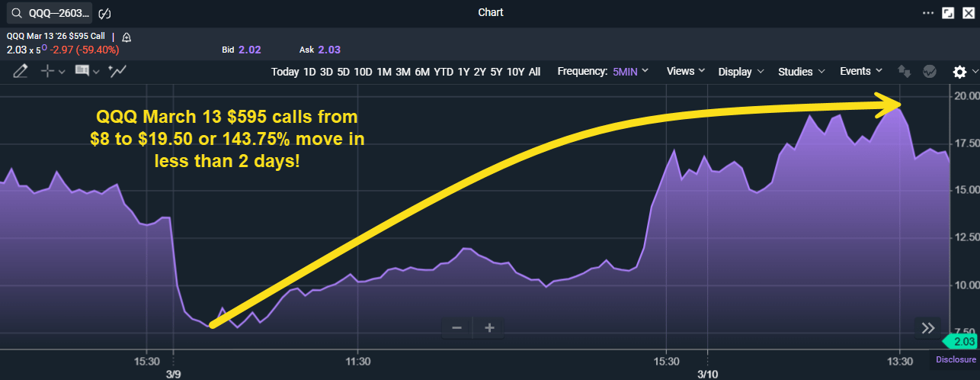Select the 3M time range

pyautogui.click(x=403, y=72)
